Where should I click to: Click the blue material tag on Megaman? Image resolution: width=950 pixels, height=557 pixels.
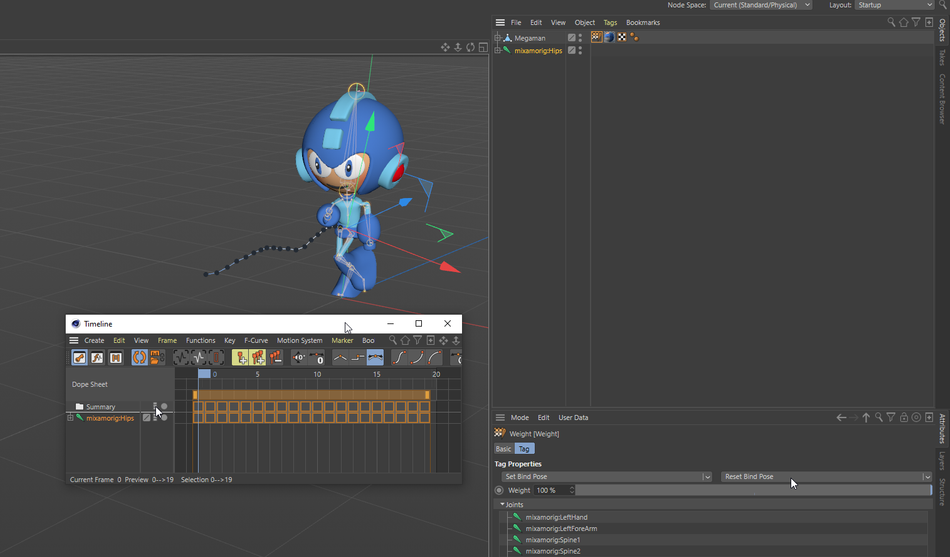point(610,38)
